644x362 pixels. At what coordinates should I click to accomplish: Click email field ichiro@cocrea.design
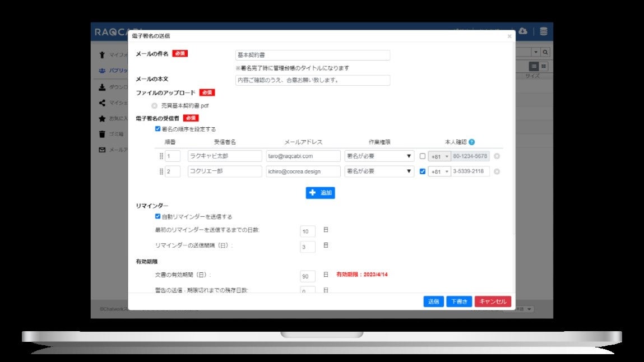point(303,171)
